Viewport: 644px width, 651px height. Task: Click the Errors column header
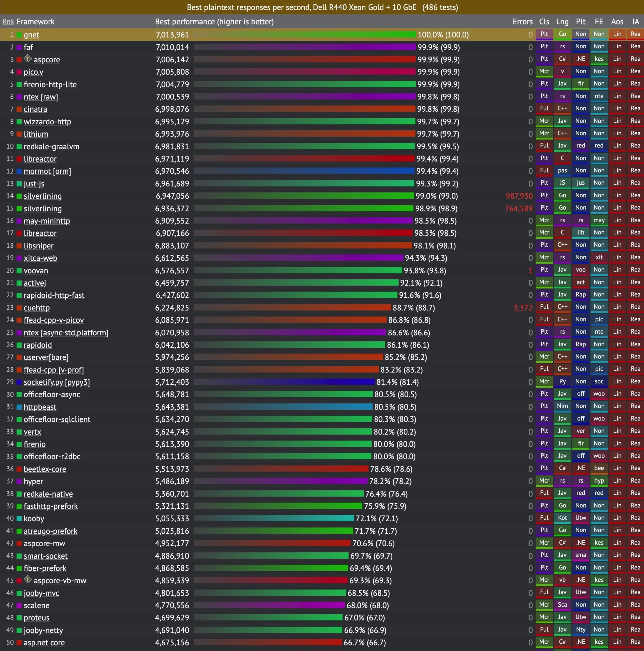tap(522, 21)
